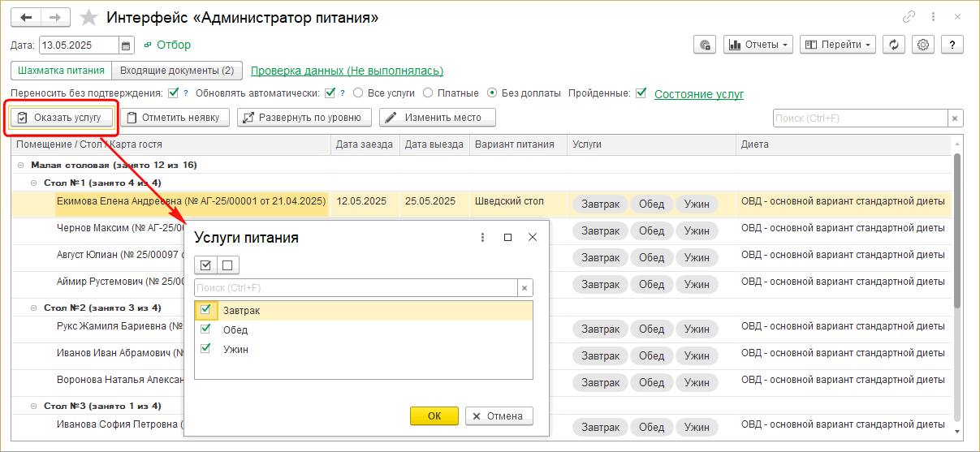Image resolution: width=980 pixels, height=452 pixels.
Task: Uncheck the Обед service checkbox
Action: coord(206,329)
